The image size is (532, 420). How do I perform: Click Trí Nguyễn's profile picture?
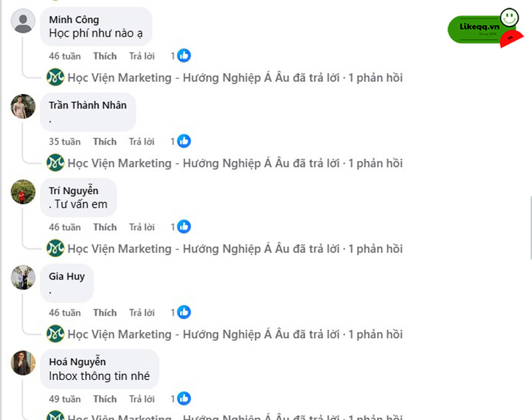click(x=23, y=192)
